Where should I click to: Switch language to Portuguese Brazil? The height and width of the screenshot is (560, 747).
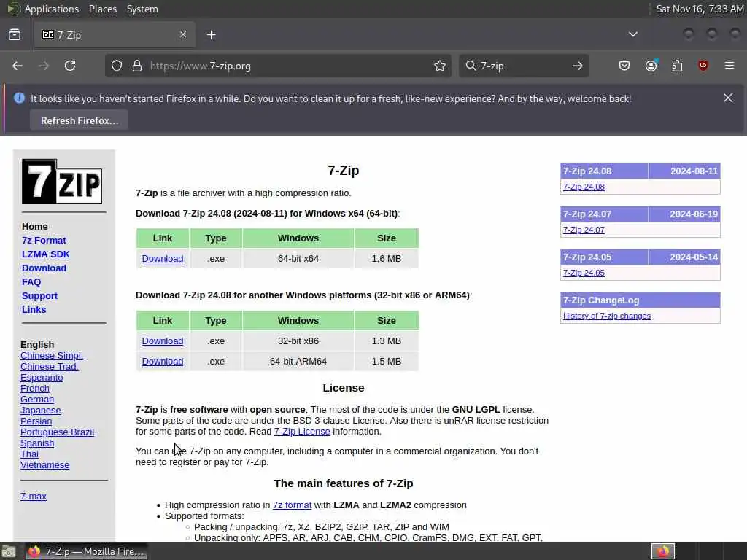coord(57,432)
